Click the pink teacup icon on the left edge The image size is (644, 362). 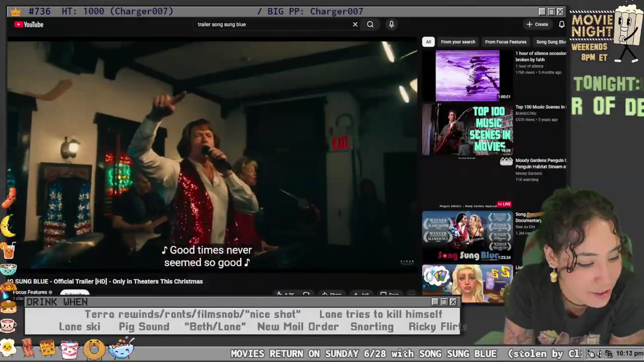coord(8,325)
